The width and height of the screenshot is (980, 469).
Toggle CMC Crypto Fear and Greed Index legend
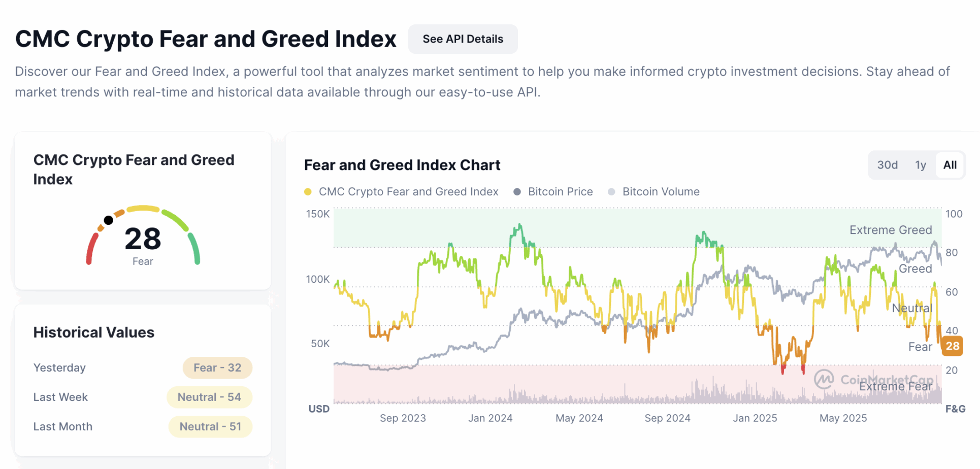click(408, 192)
